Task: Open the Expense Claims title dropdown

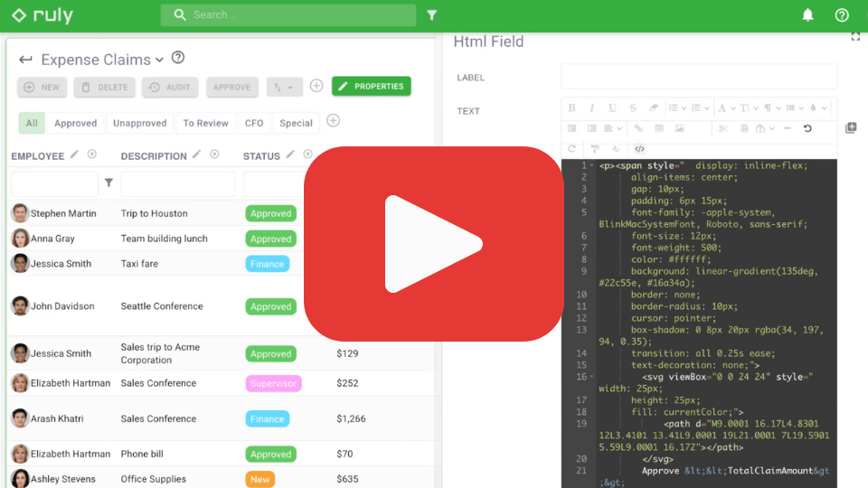Action: click(x=159, y=60)
